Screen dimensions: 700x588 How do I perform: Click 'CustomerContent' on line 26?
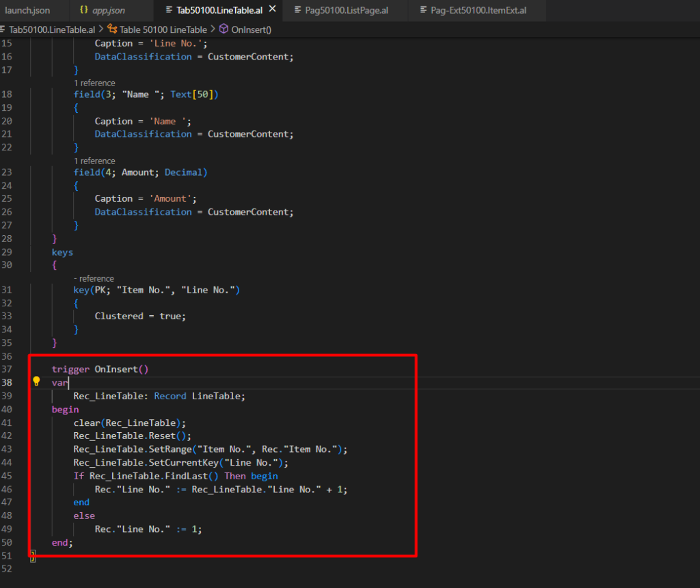pyautogui.click(x=248, y=212)
